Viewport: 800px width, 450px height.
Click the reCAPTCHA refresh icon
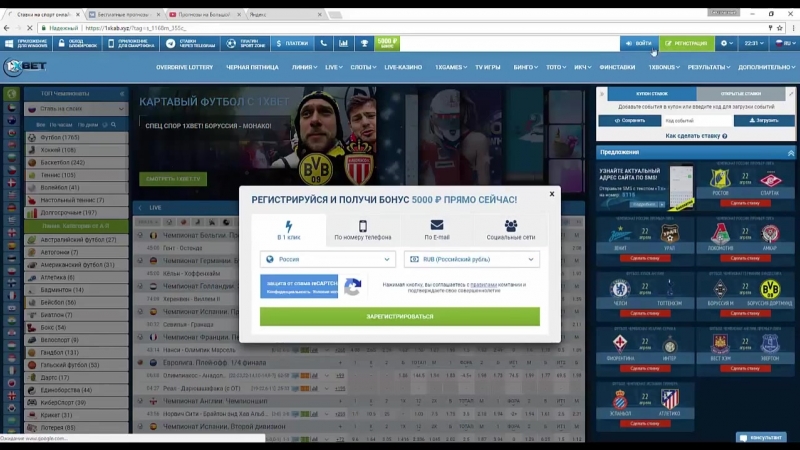(353, 286)
